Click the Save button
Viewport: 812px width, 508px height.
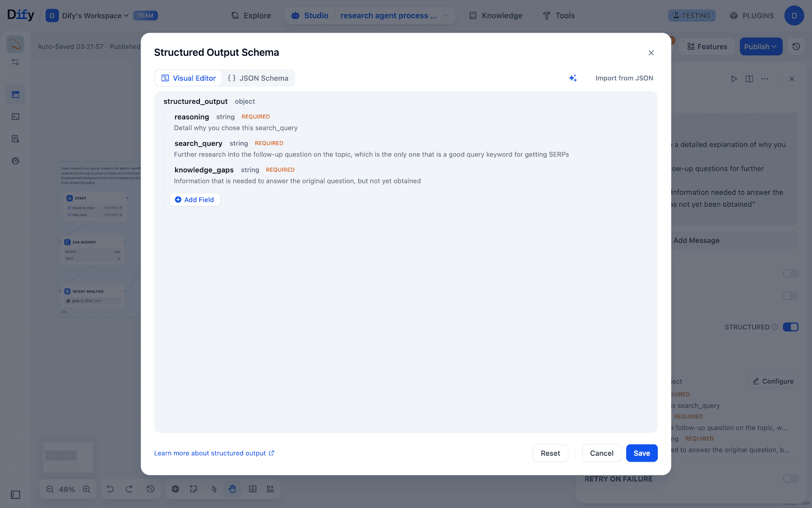pyautogui.click(x=641, y=453)
